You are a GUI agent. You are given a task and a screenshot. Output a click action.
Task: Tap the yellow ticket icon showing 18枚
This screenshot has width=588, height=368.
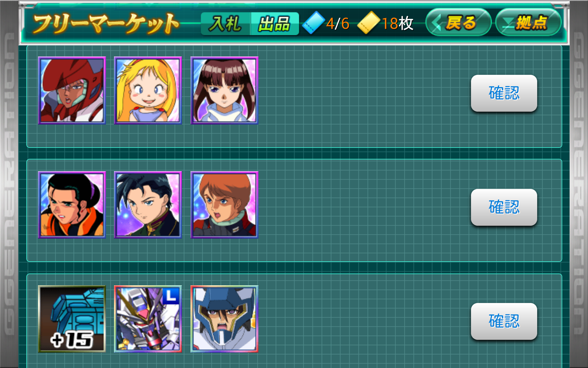pyautogui.click(x=369, y=23)
